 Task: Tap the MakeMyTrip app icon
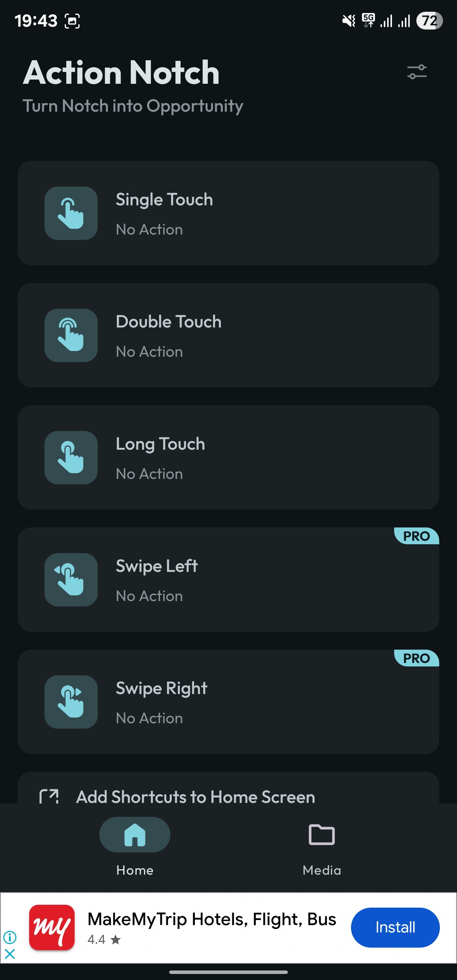52,927
